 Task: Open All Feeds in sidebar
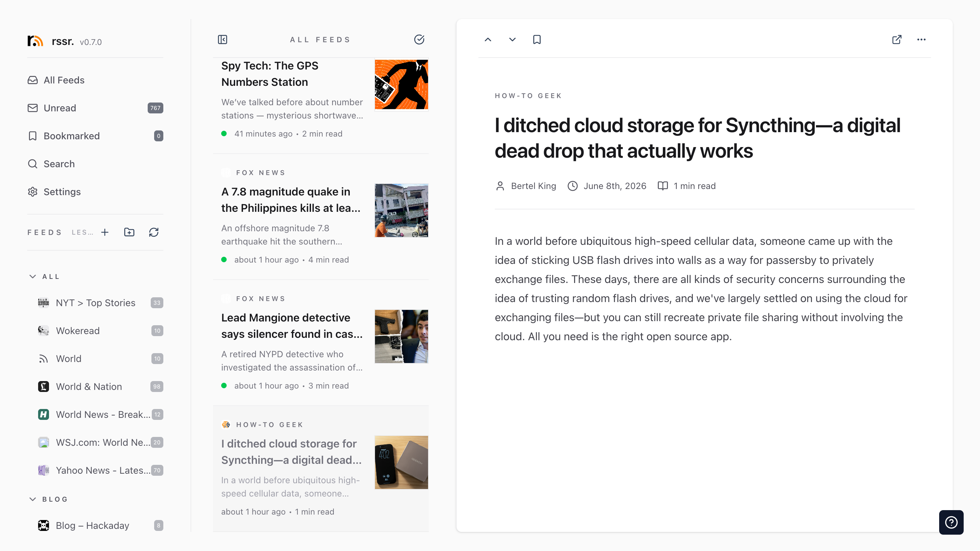pyautogui.click(x=95, y=80)
